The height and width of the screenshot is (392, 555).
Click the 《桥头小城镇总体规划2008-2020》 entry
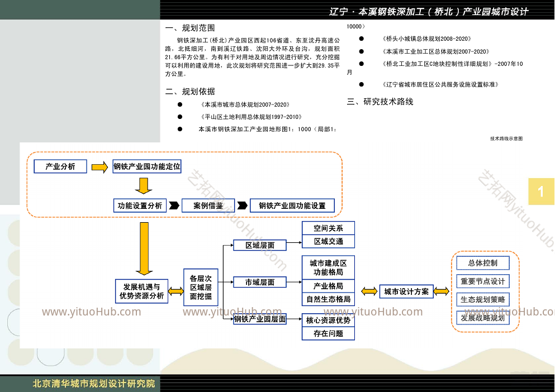pos(426,39)
